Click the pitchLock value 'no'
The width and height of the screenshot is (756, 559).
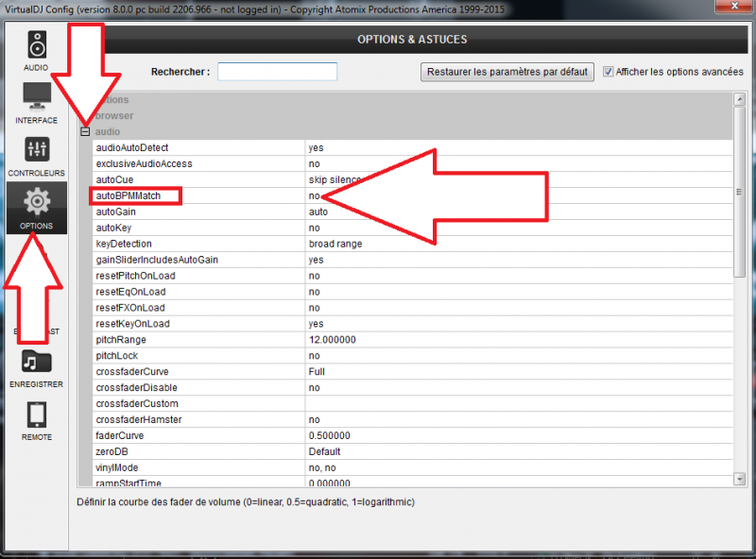pos(315,356)
